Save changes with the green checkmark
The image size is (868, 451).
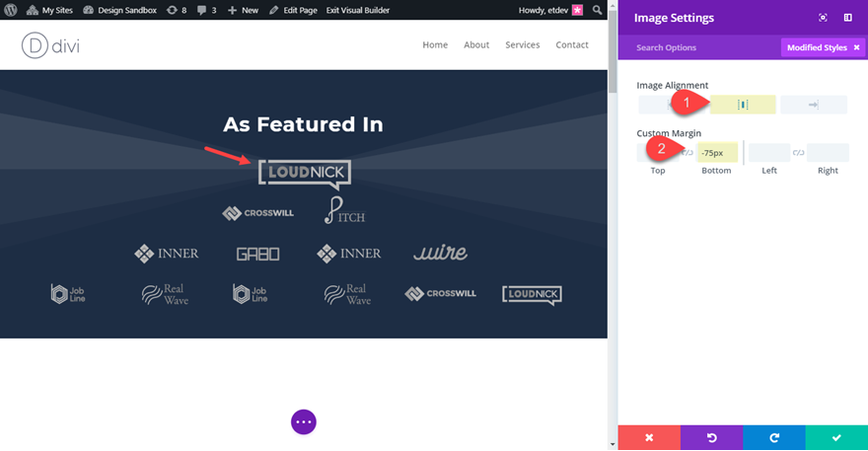[836, 438]
